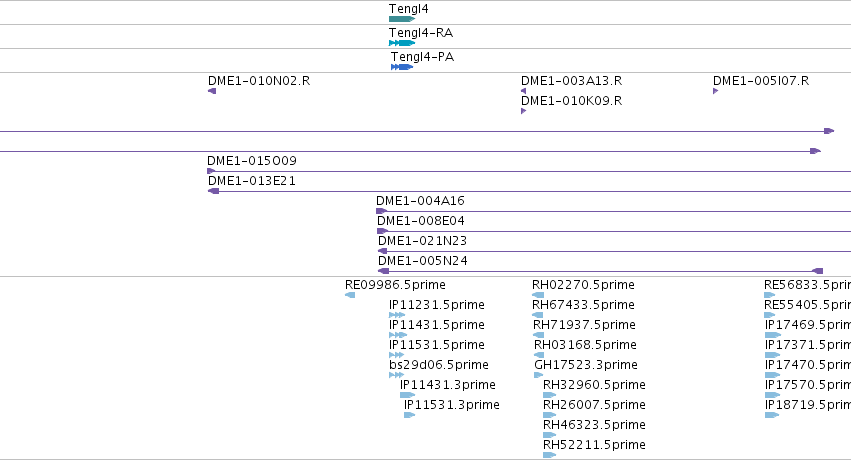Select the IP17470.5prime EST glyph

[x=773, y=375]
